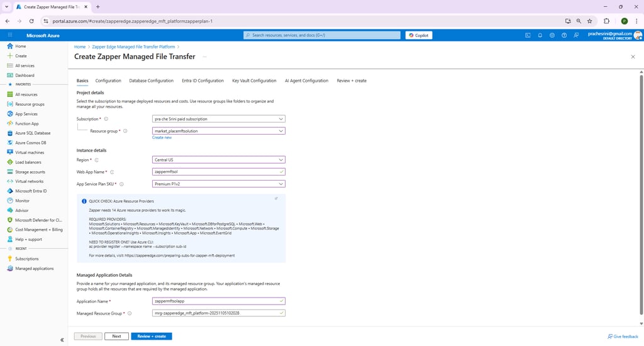The height and width of the screenshot is (346, 644).
Task: Open Subscriptions key icon in sidebar
Action: 10,259
